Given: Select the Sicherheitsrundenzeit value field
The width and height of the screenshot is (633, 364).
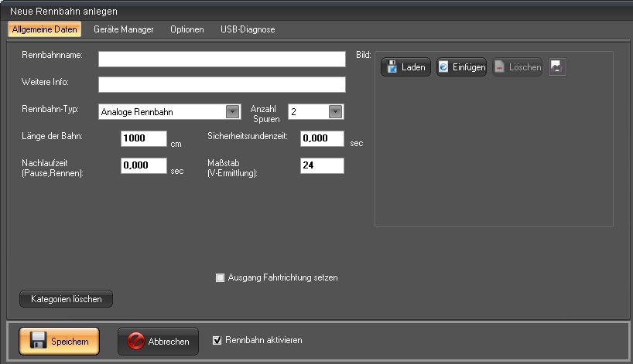Looking at the screenshot, I should (x=321, y=139).
